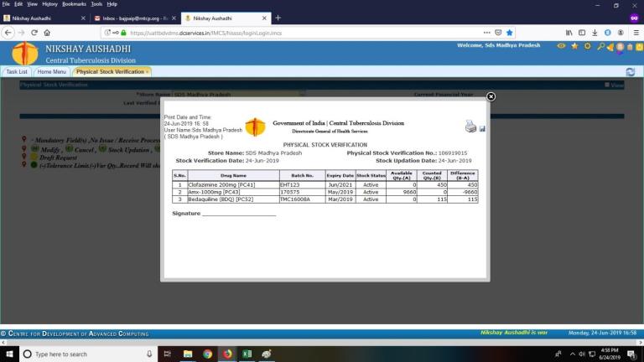Click the Windows taskbar search box
Viewport: 644px width, 362px height.
point(88,354)
